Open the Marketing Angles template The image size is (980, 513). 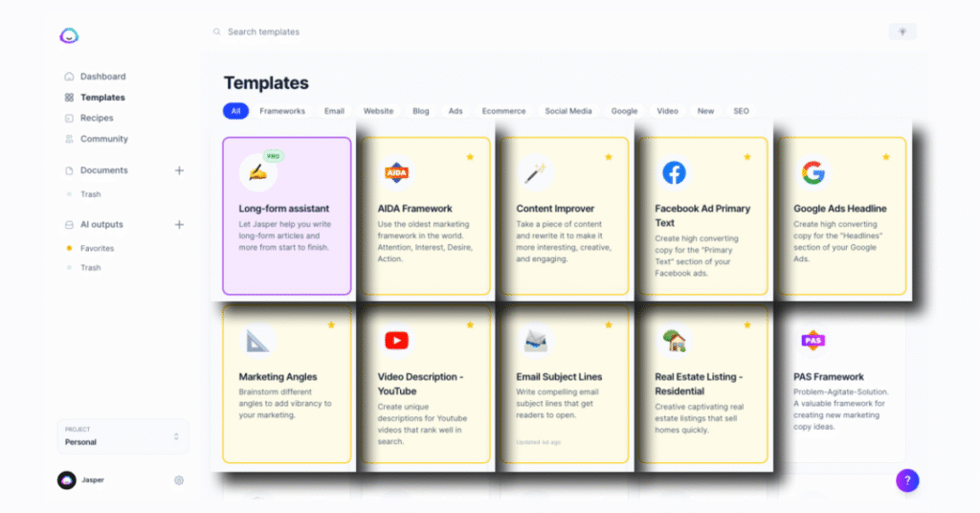click(287, 385)
